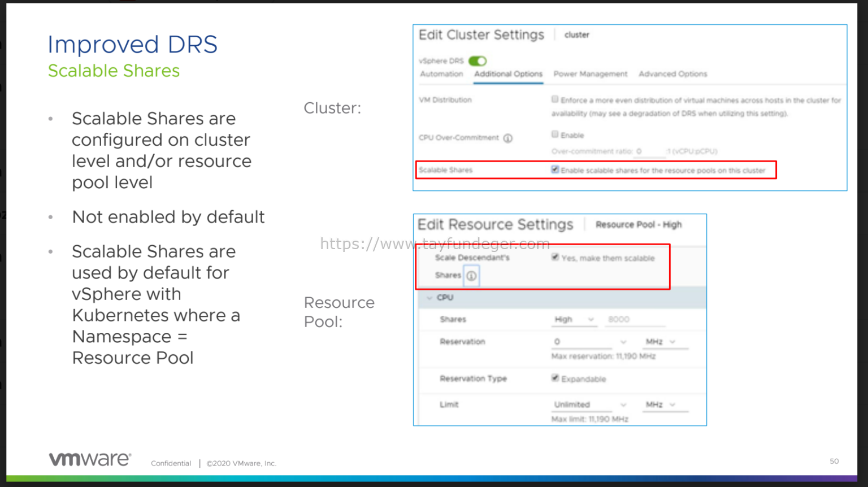
Task: Disable the Expandable reservation type checkbox
Action: 555,378
